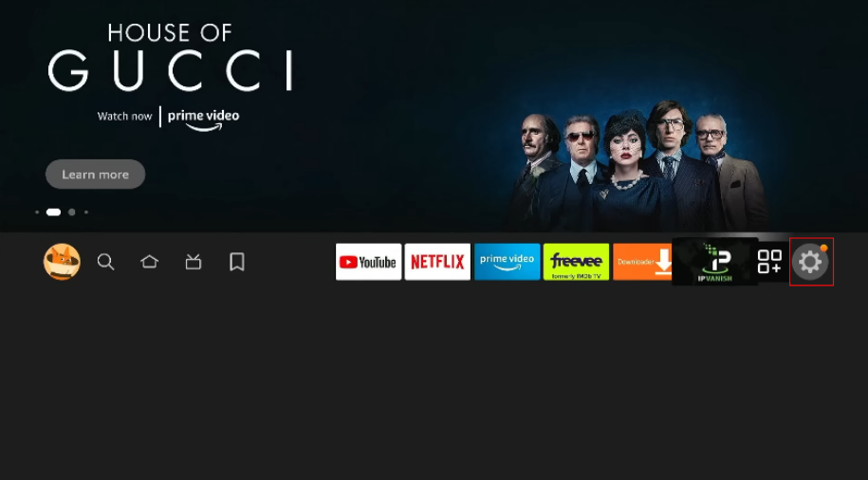Click the House of Gucci title banner
868x480 pixels.
click(171, 57)
